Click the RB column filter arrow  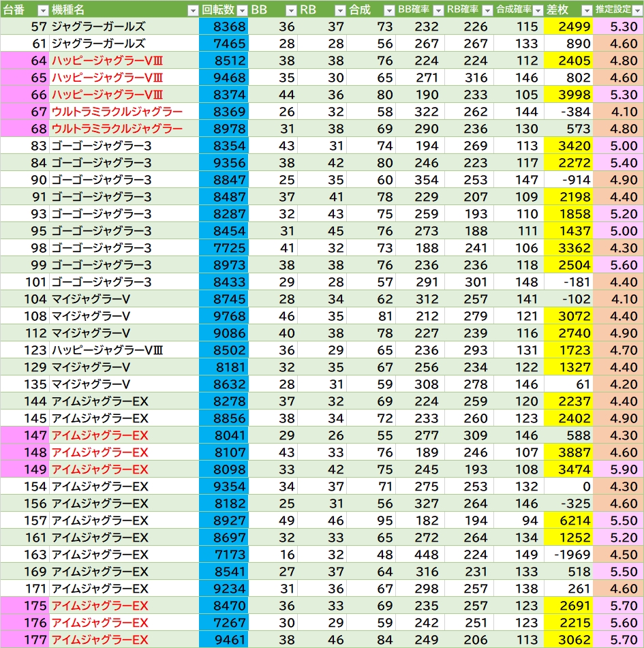[340, 10]
